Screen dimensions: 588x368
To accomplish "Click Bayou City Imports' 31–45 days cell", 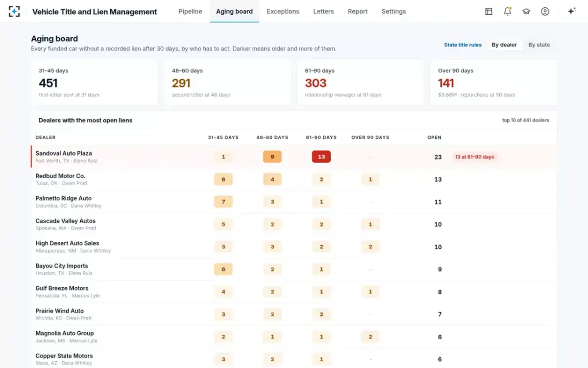I will 223,269.
